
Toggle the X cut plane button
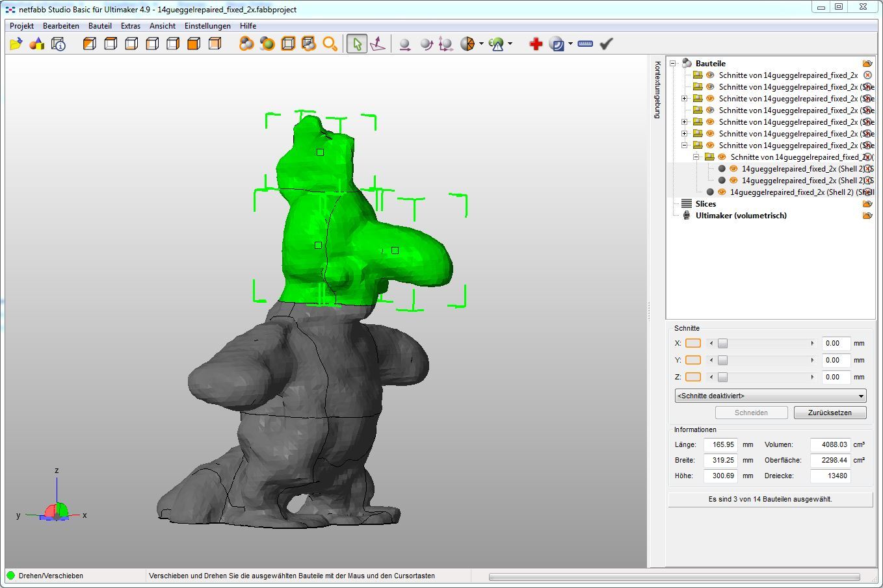(693, 343)
